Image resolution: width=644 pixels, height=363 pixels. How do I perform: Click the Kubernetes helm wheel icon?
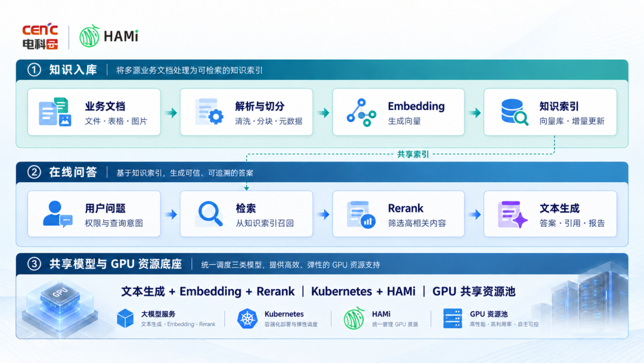tap(247, 318)
